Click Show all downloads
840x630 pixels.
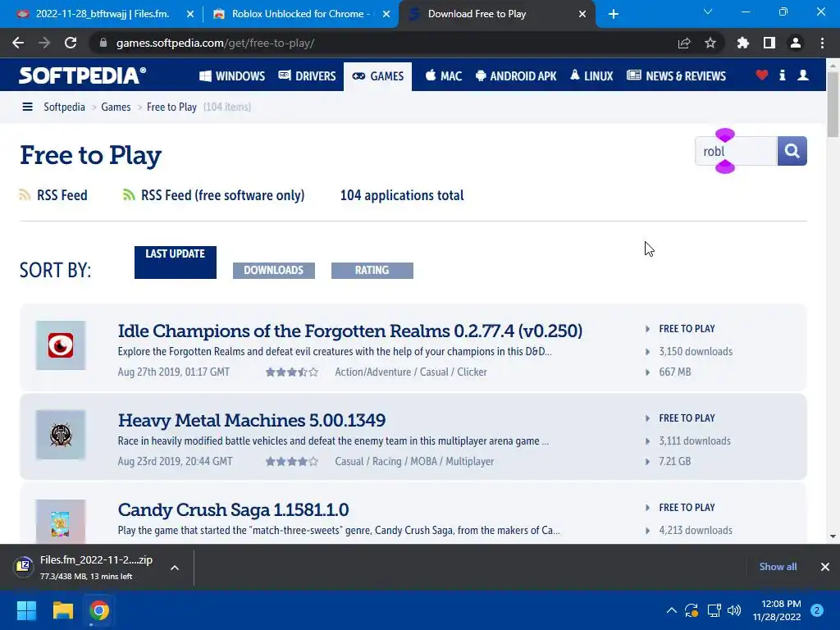click(778, 567)
